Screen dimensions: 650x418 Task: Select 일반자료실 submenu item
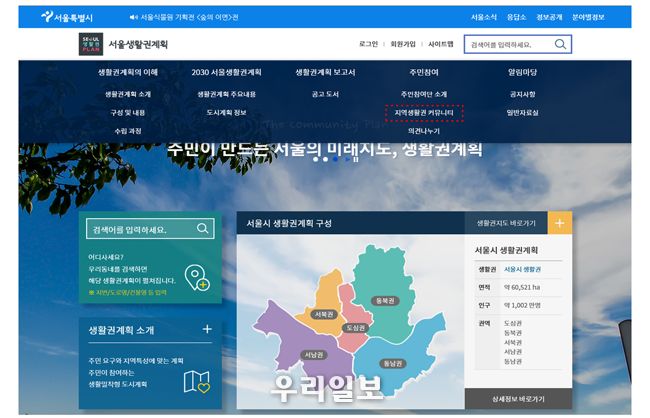(x=522, y=113)
